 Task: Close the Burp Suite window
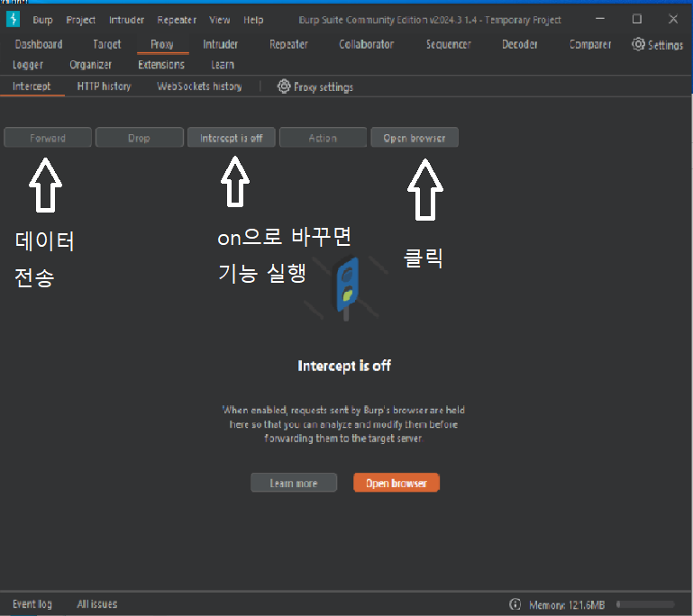pyautogui.click(x=673, y=19)
